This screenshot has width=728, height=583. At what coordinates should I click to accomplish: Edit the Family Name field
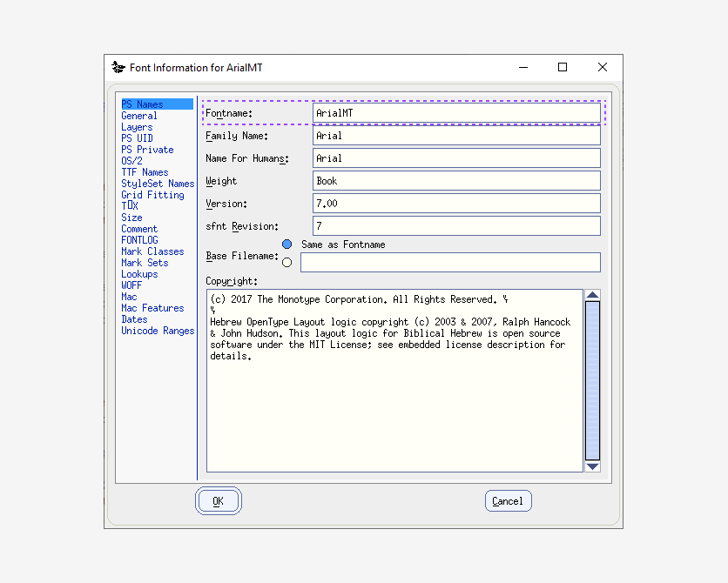pos(457,135)
